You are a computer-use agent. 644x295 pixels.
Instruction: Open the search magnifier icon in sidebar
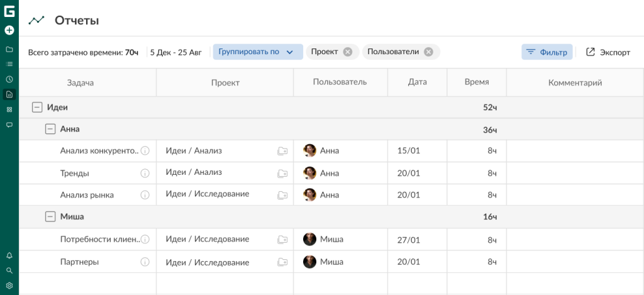pyautogui.click(x=9, y=270)
